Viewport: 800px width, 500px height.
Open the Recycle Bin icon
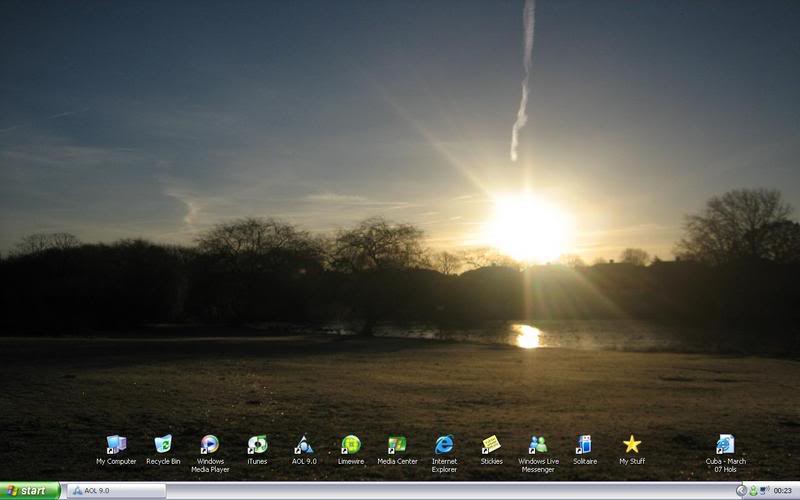click(163, 445)
